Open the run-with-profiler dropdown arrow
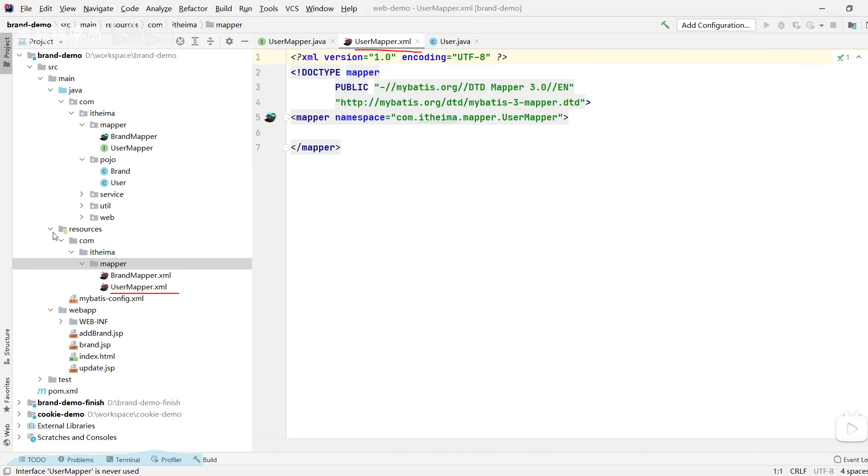The image size is (868, 476). click(822, 25)
